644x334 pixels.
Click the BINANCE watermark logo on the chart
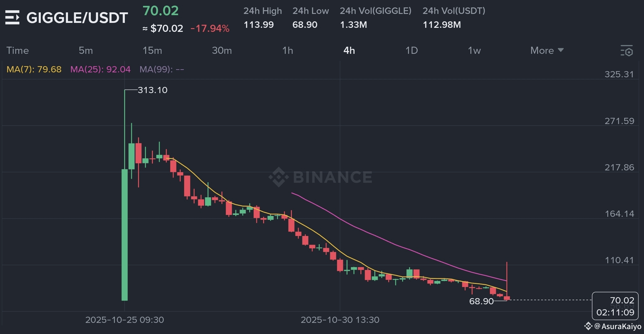(320, 177)
